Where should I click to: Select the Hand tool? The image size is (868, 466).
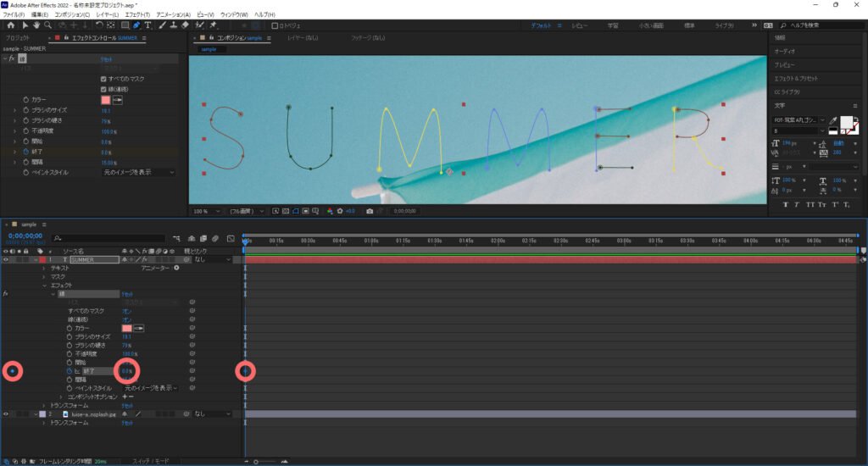click(x=37, y=25)
